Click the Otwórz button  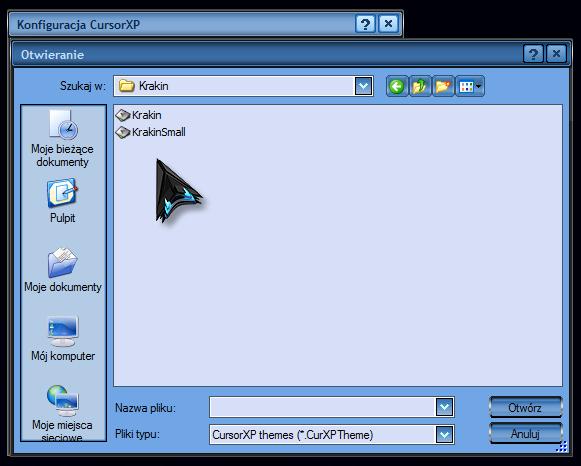click(525, 408)
